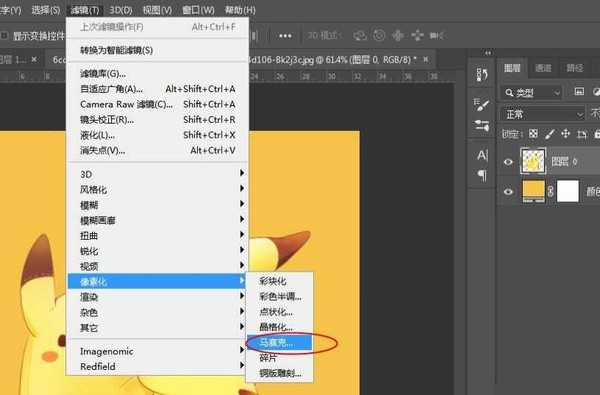
Task: Open the 帮助(H) menu
Action: click(240, 10)
